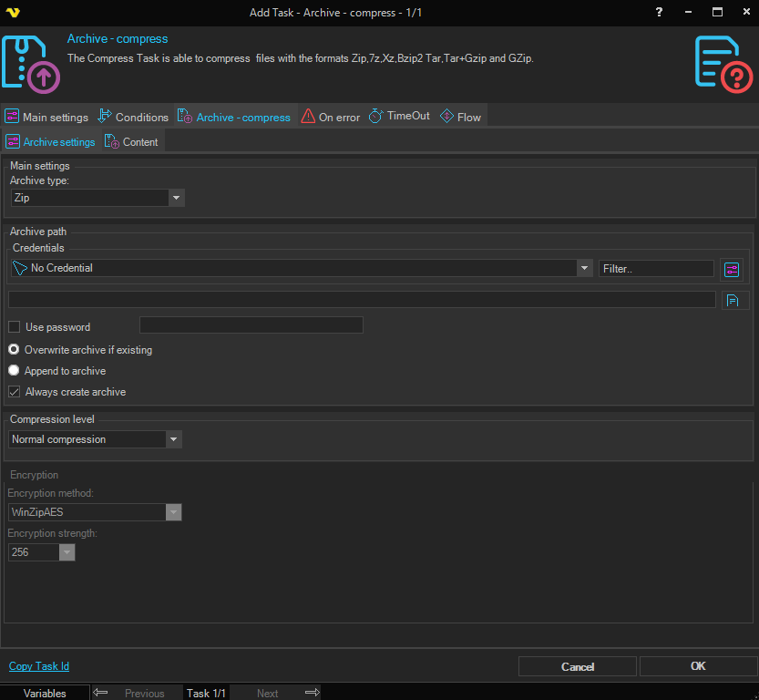Click the app logo in title bar

(x=12, y=12)
